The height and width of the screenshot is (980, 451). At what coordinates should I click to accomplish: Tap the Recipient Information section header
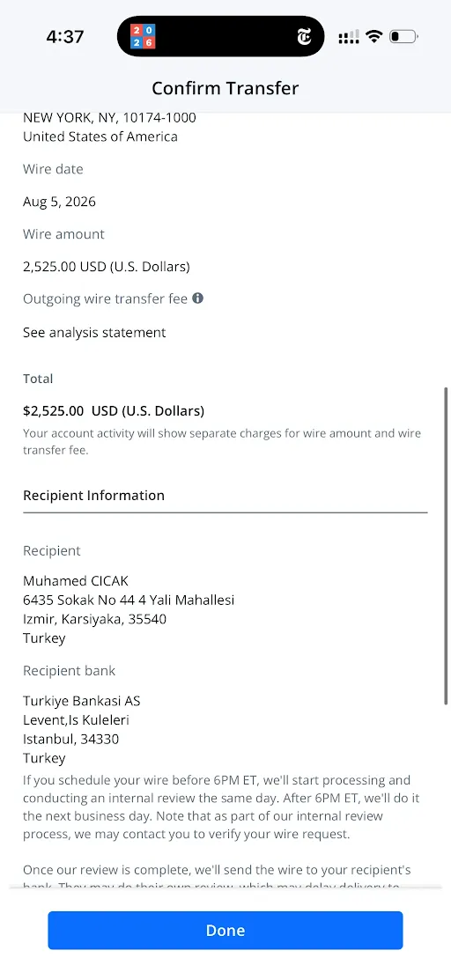coord(94,496)
